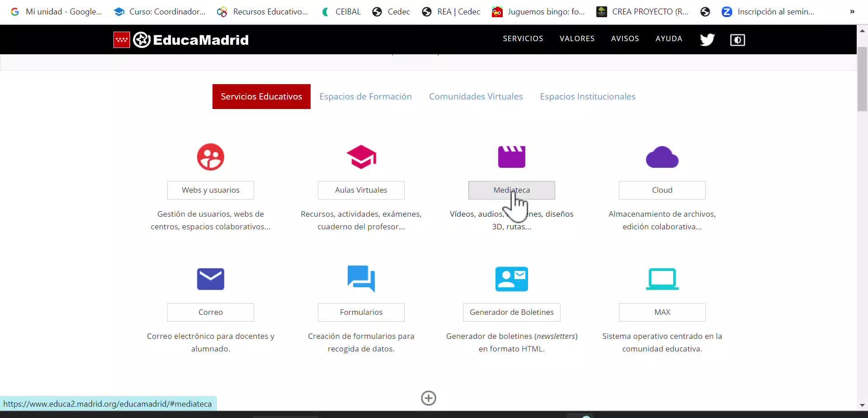
Task: Click the scrollbar up arrow
Action: click(x=862, y=31)
